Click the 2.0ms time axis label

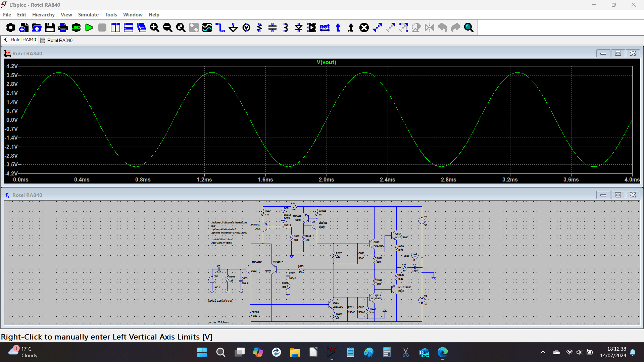[x=326, y=180]
